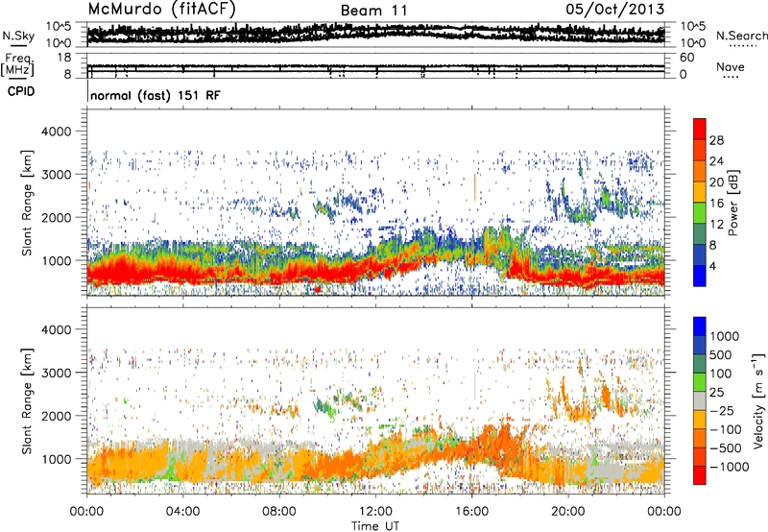Click velocity colorbar segment between 1000 and 500
Image resolution: width=768 pixels, height=532 pixels.
pos(700,345)
